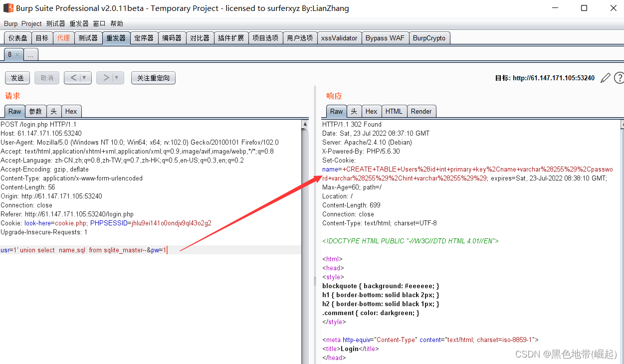Open the xssValidator tab
Image resolution: width=624 pixels, height=364 pixels.
[x=339, y=38]
